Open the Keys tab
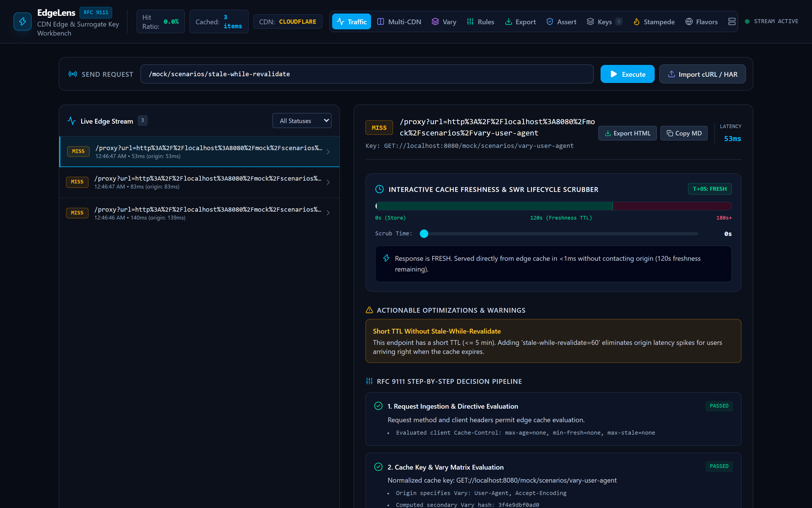This screenshot has width=812, height=508. point(604,22)
